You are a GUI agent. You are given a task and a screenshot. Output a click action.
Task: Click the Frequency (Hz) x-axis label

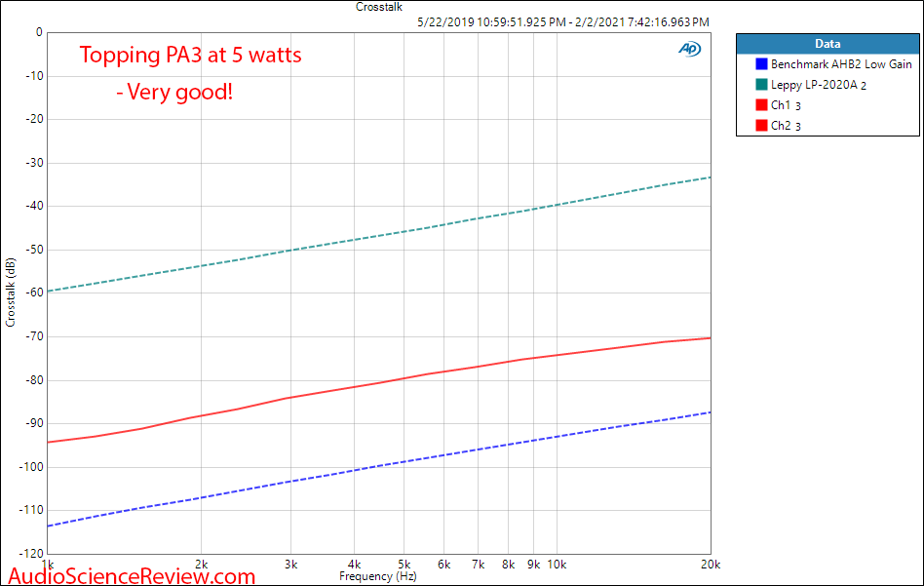coord(378,576)
